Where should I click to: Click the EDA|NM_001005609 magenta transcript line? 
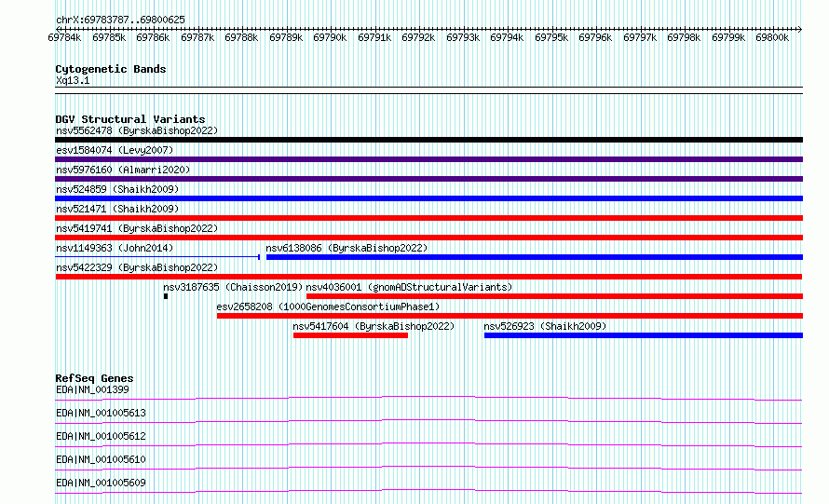coord(428,491)
